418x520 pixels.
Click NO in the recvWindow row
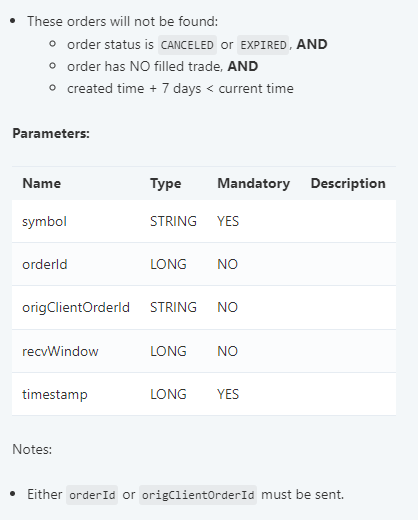pyautogui.click(x=228, y=351)
